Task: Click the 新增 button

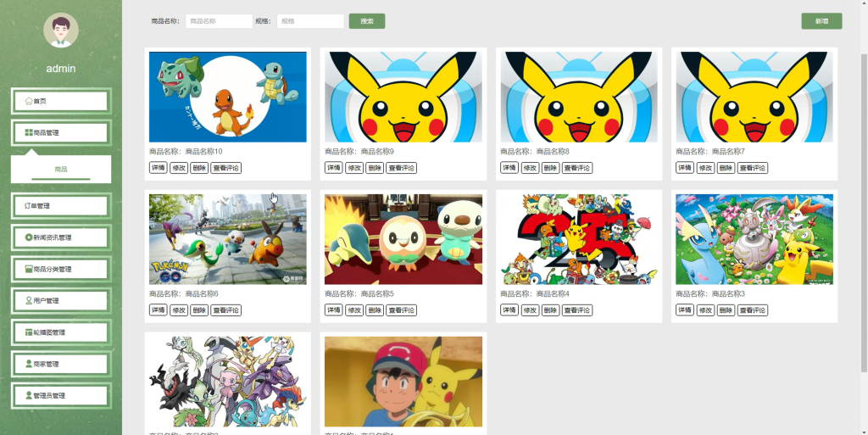Action: click(821, 21)
